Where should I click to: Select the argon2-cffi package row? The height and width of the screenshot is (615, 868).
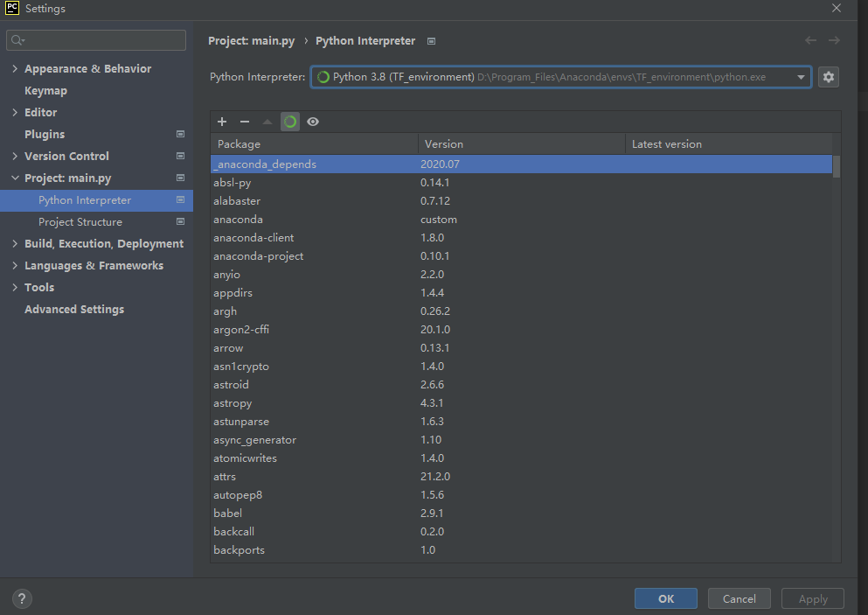[522, 330]
